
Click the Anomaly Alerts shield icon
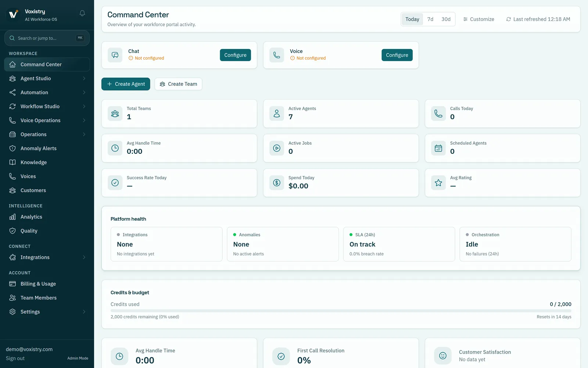click(12, 148)
